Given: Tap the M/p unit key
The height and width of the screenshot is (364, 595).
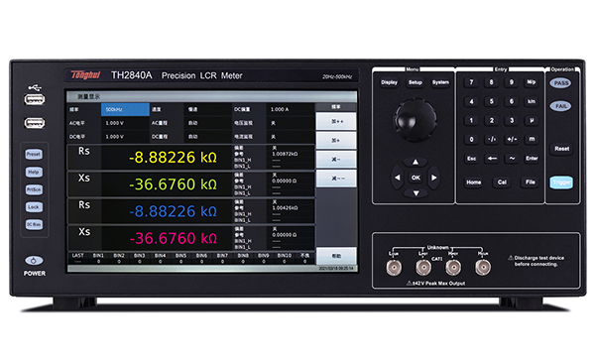Looking at the screenshot, I should pos(532,82).
